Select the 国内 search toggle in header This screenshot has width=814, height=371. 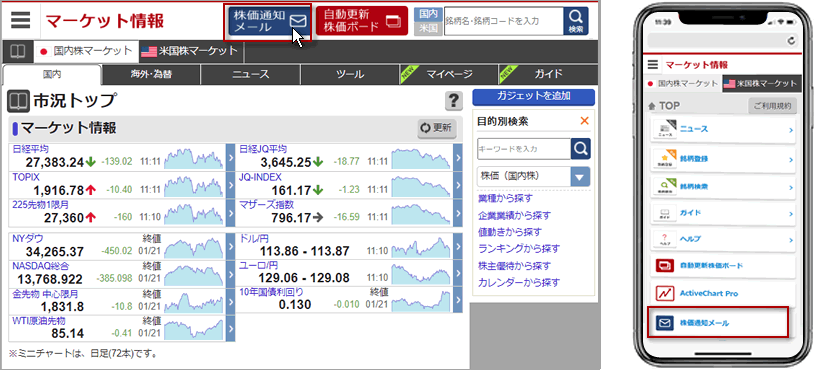pyautogui.click(x=428, y=14)
